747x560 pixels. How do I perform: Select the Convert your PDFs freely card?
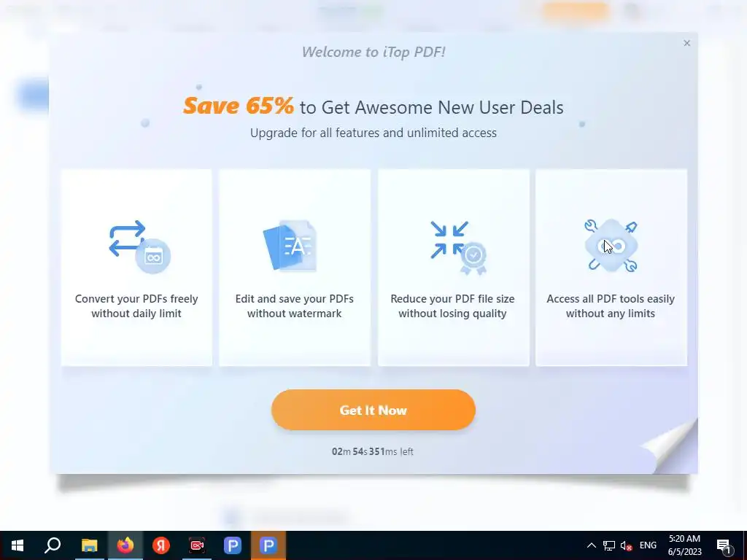click(x=136, y=268)
